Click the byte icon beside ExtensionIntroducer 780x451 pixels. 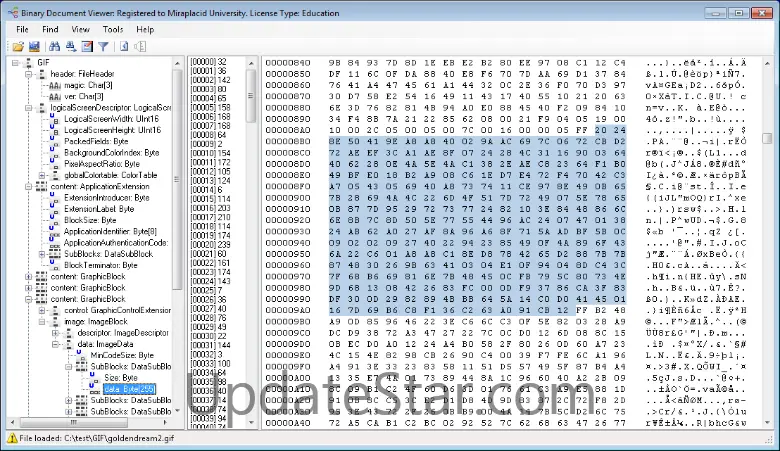coord(55,198)
